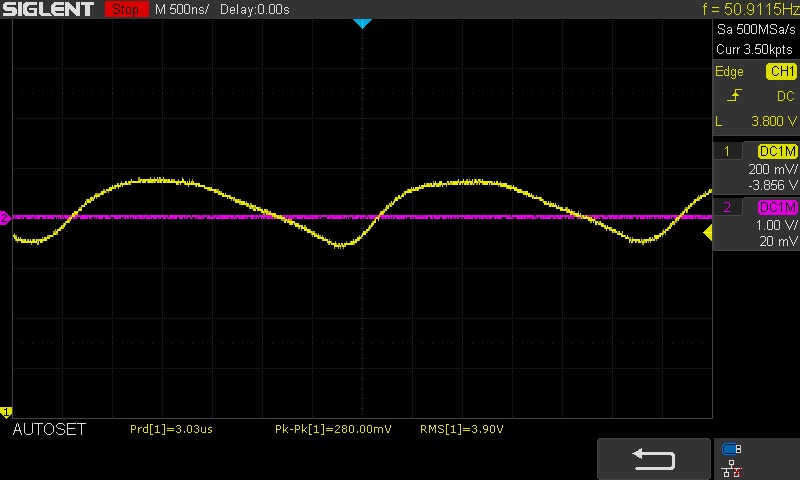Click the RMS[1]=3.90V measurement

[462, 429]
